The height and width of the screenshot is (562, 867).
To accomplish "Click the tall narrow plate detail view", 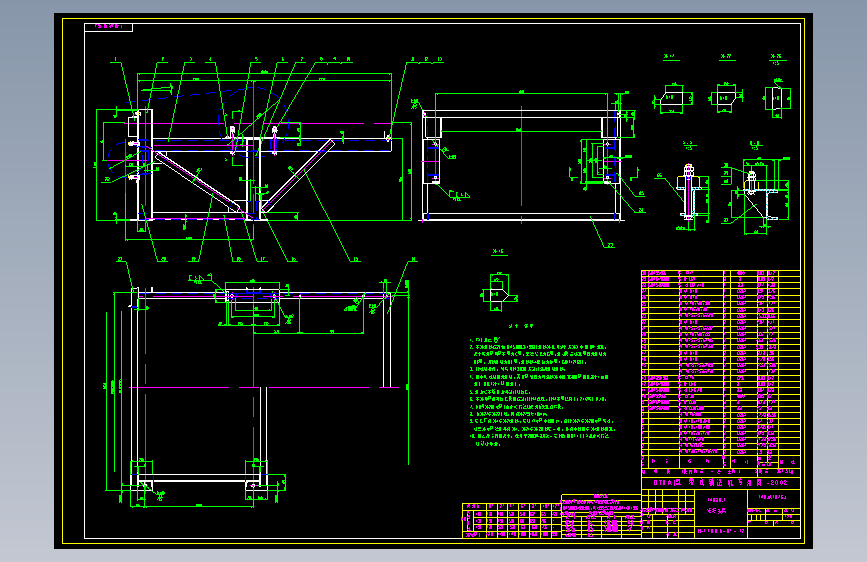I will pos(777,100).
